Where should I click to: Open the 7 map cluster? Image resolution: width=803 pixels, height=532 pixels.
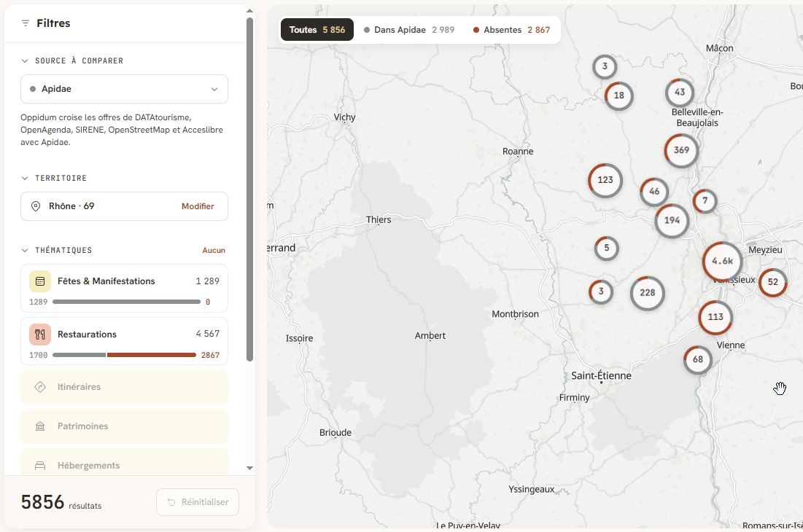click(x=705, y=200)
